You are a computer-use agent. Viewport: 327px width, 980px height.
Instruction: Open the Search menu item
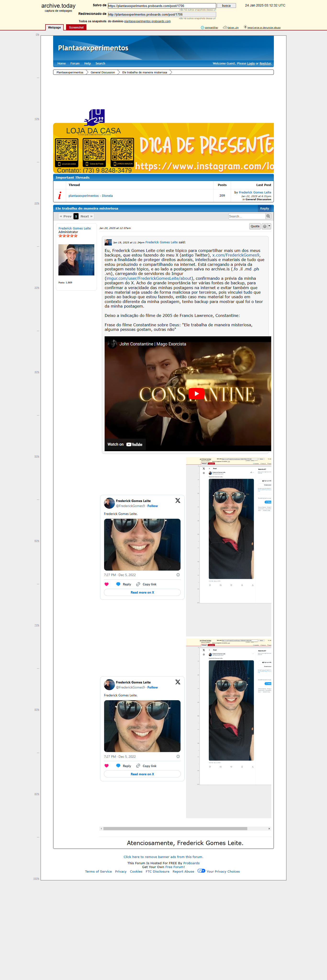pos(100,64)
